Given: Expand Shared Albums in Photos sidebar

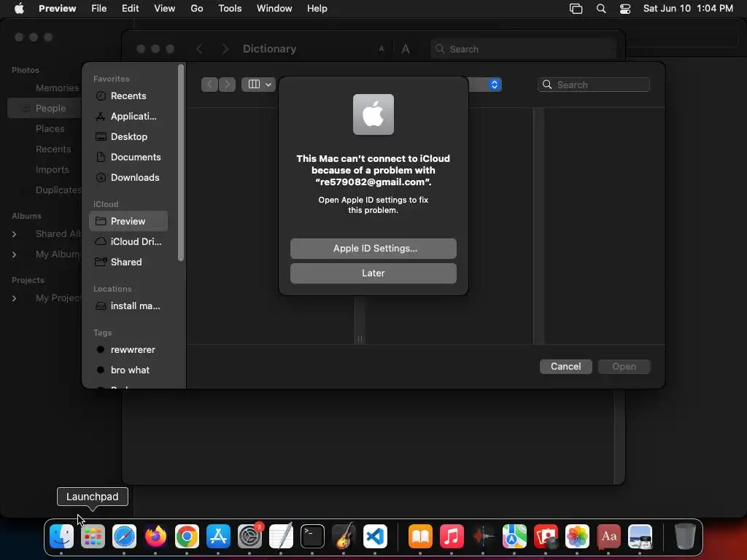Looking at the screenshot, I should click(x=15, y=234).
